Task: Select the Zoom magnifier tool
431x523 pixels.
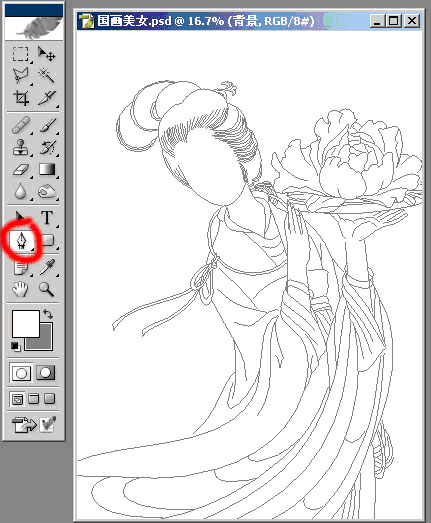Action: click(46, 289)
